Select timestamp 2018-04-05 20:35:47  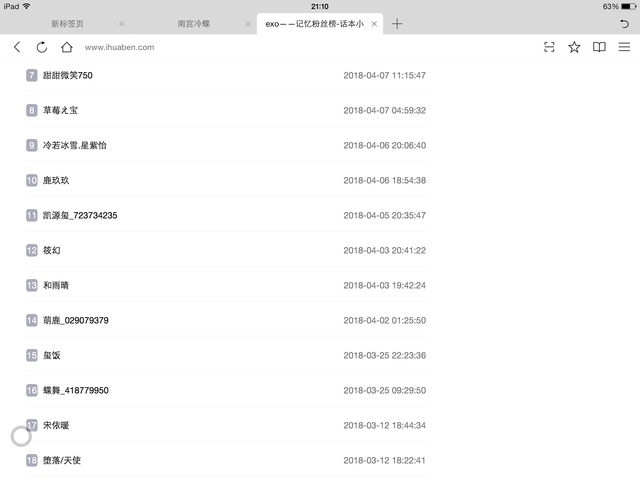click(384, 216)
